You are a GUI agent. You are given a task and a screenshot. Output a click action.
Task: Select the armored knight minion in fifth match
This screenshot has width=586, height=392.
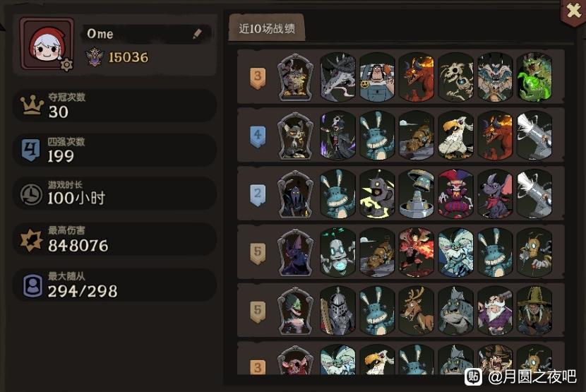click(338, 311)
